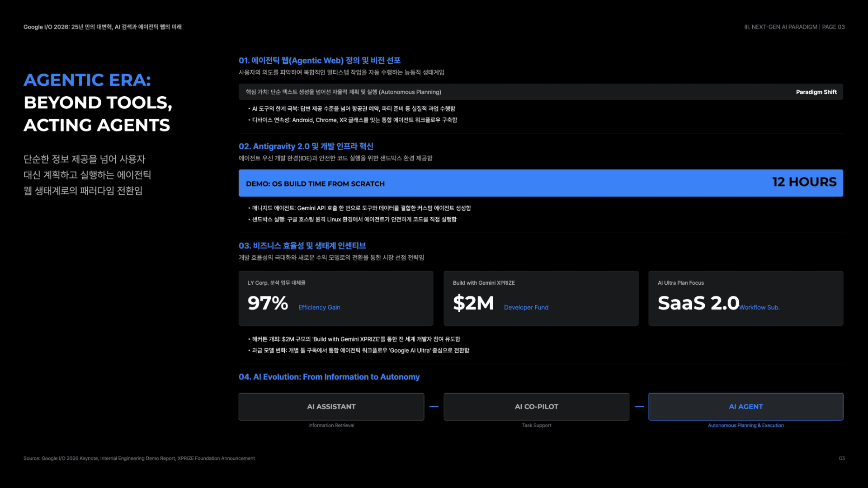Screen dimensions: 868x488
Task: Click the AGENTIC ERA: blue heading
Action: point(87,80)
